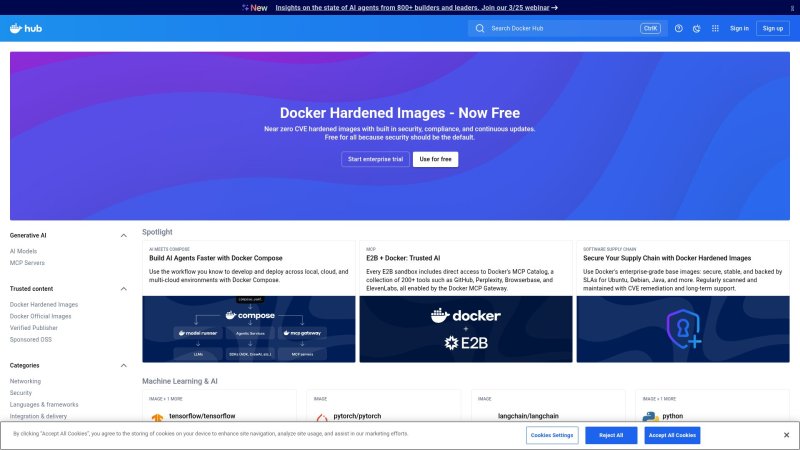The image size is (800, 450).
Task: Close the top announcement banner
Action: tap(792, 8)
